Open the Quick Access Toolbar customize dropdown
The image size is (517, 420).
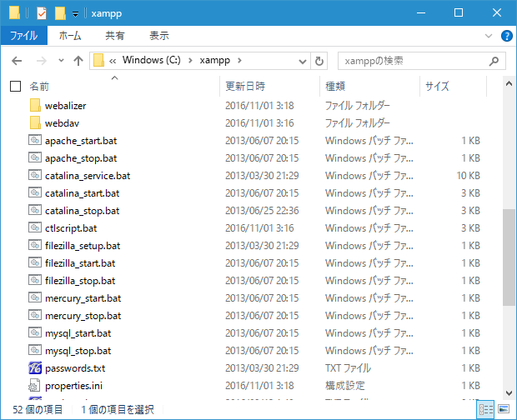[x=76, y=14]
